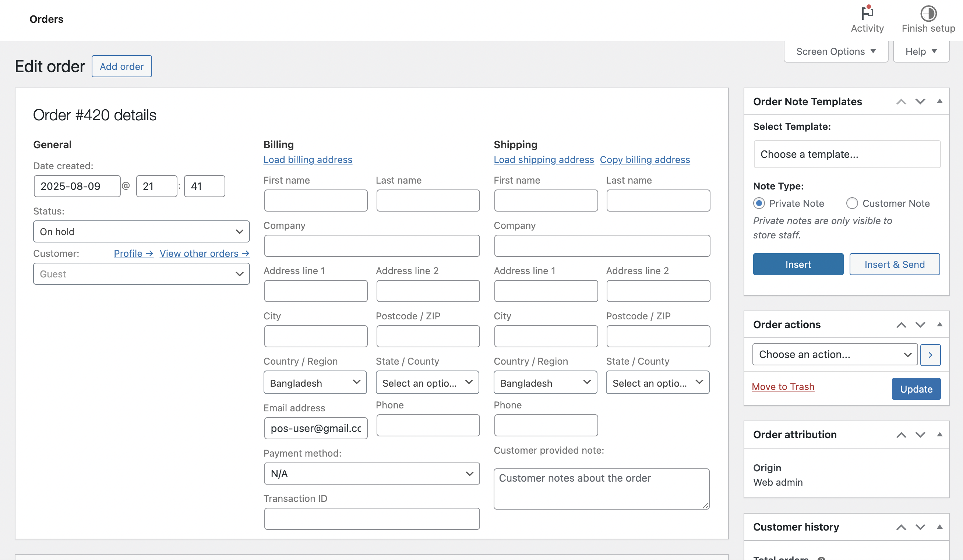Toggle the Order Note Templates panel triangle
Screen dimensions: 963x560
click(939, 101)
